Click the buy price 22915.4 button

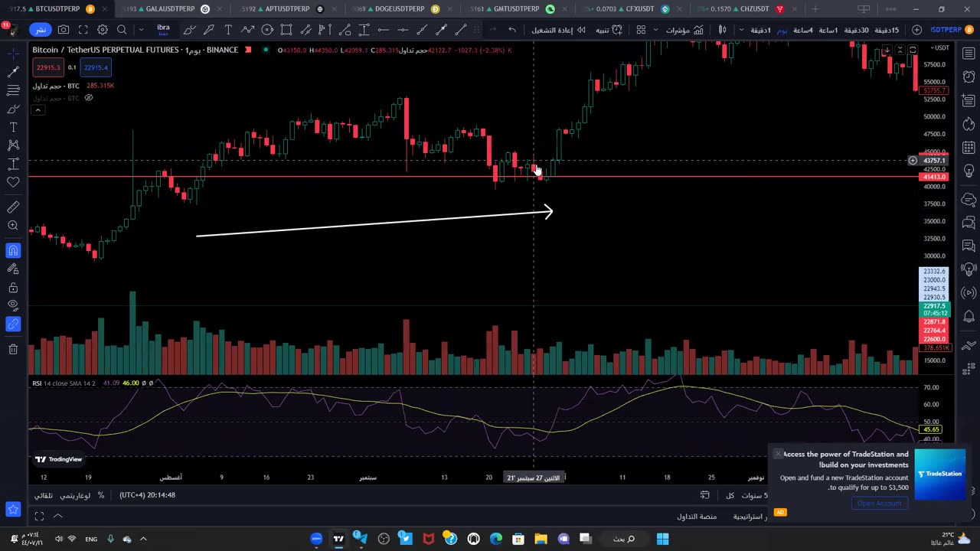96,67
